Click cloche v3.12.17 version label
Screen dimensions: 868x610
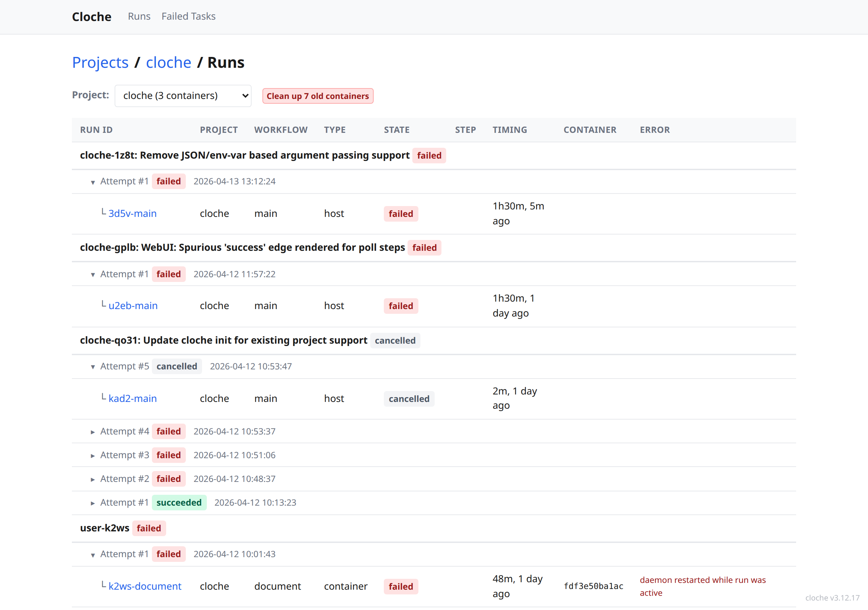pos(832,597)
